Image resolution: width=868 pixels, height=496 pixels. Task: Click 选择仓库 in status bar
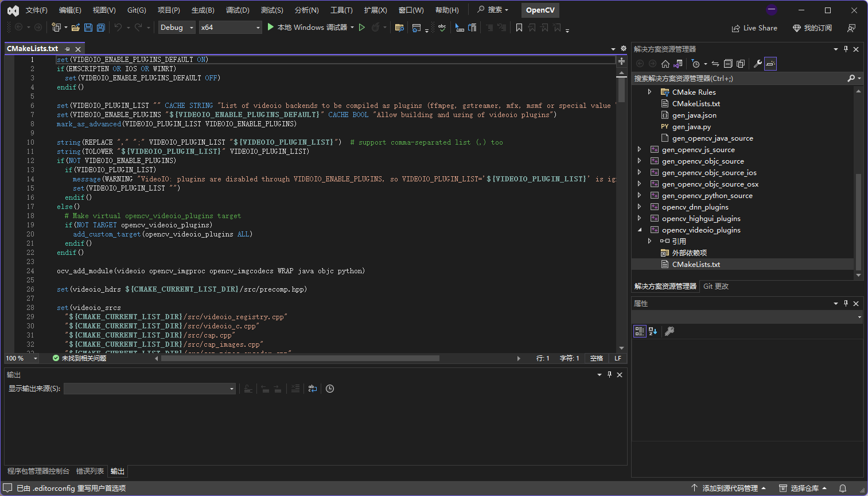[803, 488]
